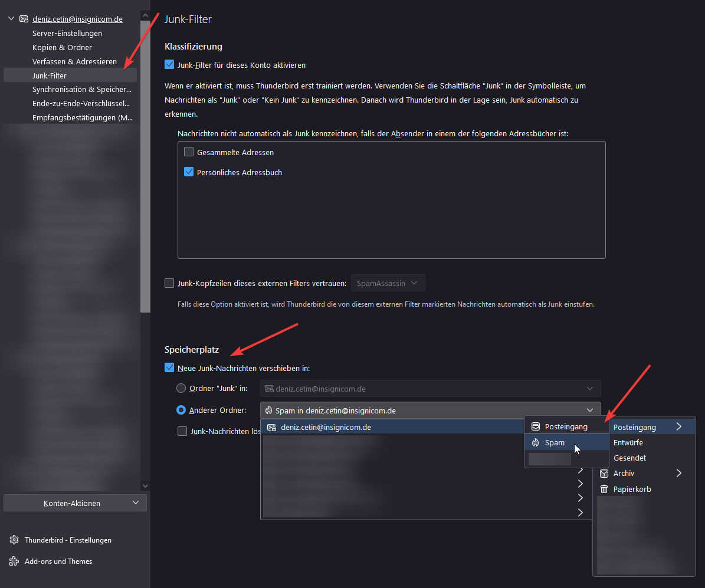Select the 'Ordner "Junk" in' radio button
The width and height of the screenshot is (705, 588).
181,388
